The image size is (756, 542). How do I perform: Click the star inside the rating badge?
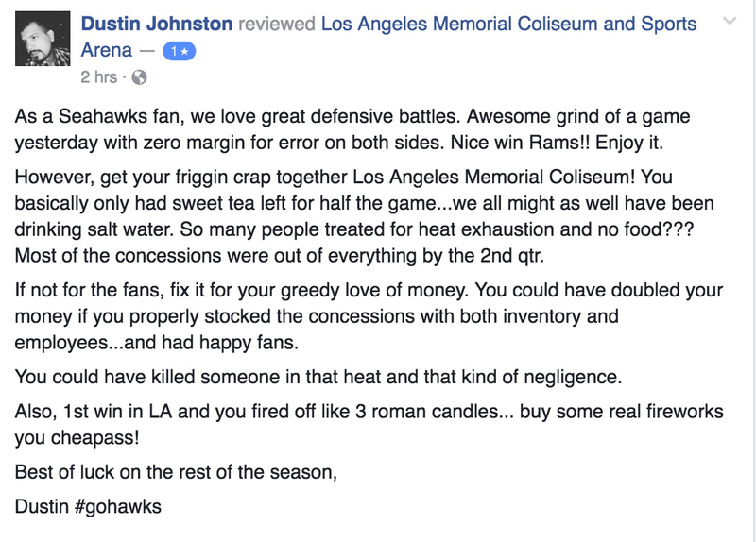(x=184, y=51)
